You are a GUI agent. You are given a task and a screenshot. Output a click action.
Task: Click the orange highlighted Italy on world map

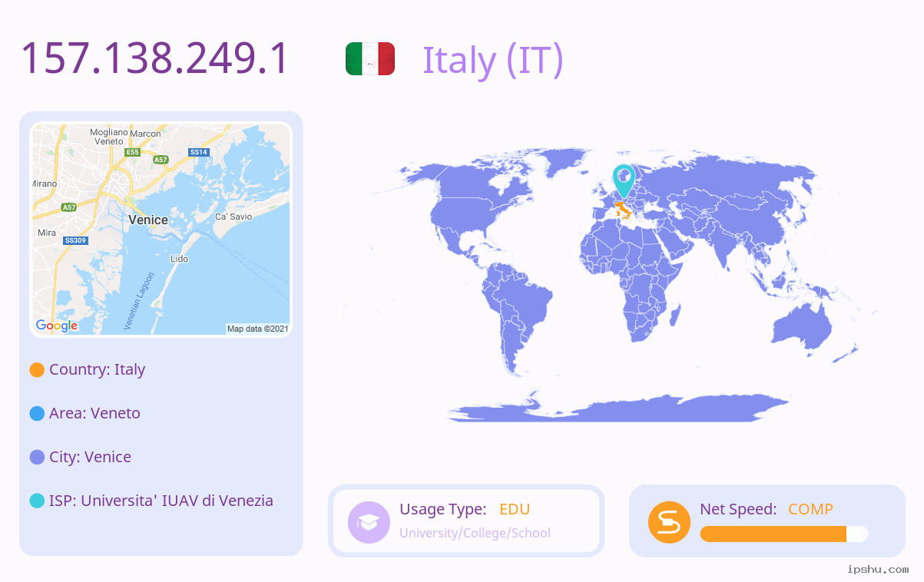[x=623, y=210]
